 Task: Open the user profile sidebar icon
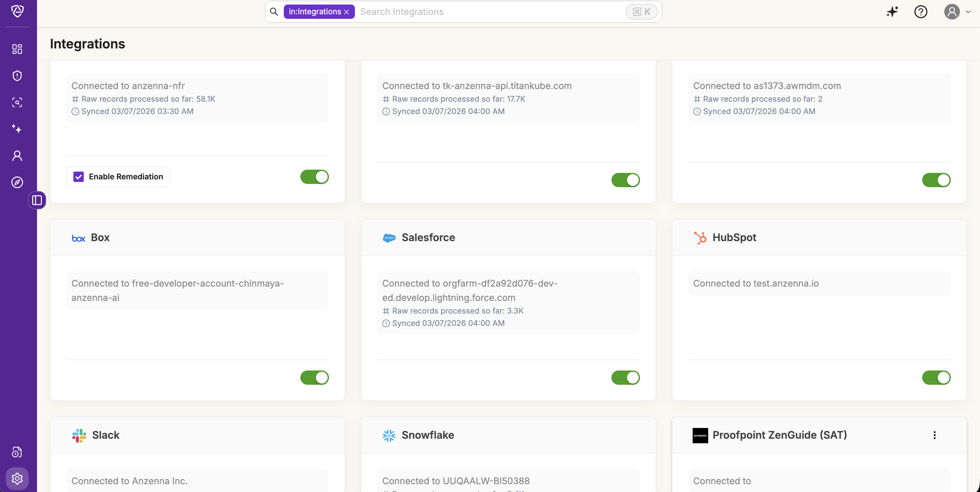coord(17,155)
